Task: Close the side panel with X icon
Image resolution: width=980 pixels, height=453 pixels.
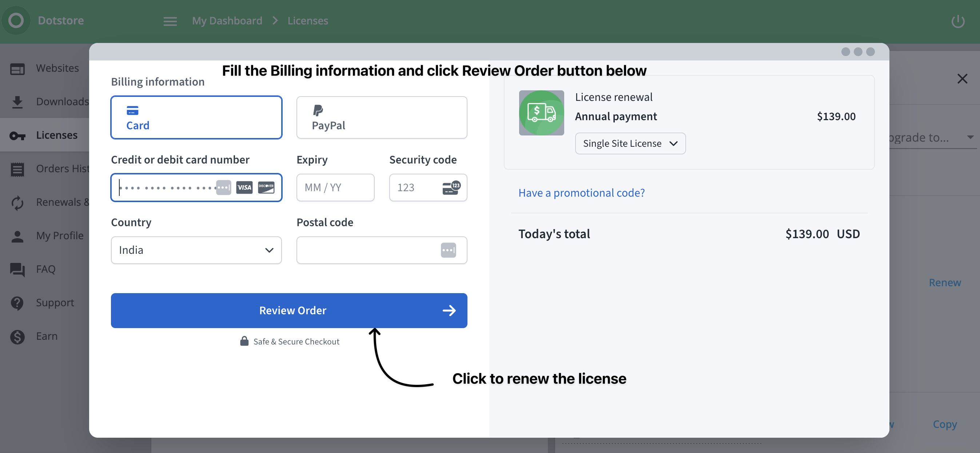Action: pyautogui.click(x=962, y=79)
